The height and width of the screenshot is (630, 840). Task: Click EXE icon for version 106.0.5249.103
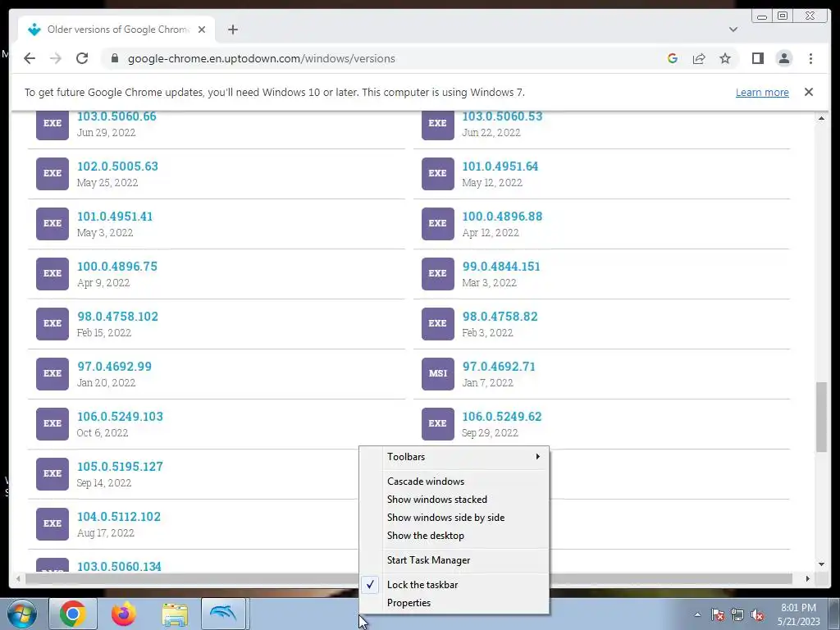(52, 424)
